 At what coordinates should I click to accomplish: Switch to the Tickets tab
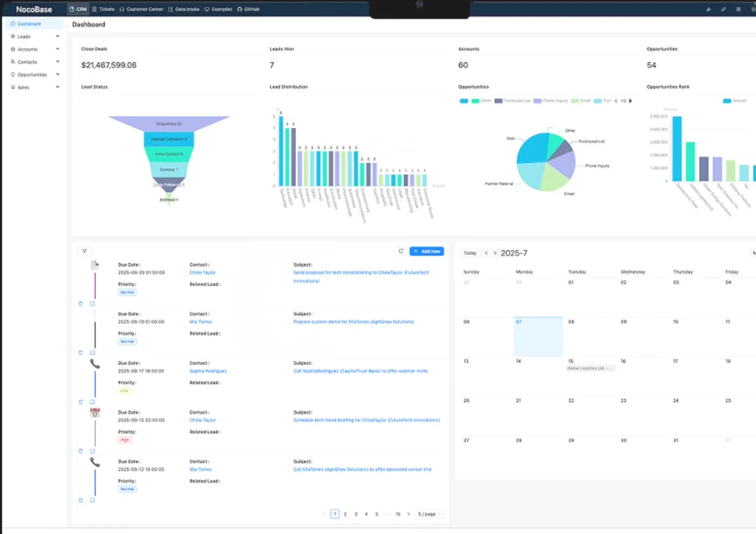coord(104,9)
